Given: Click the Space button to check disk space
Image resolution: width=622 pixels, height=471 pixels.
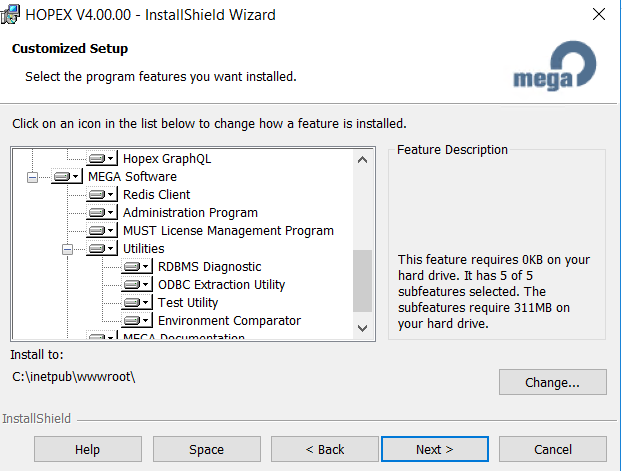Looking at the screenshot, I should point(206,449).
